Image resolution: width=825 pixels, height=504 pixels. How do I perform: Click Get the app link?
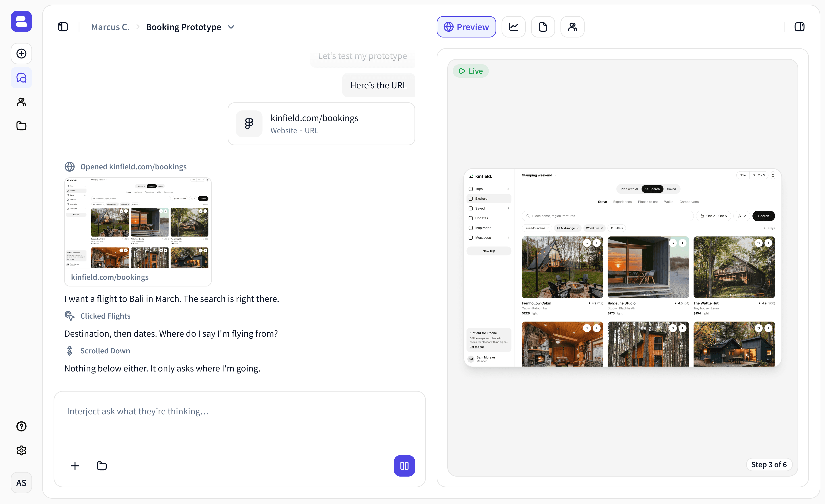point(477,347)
